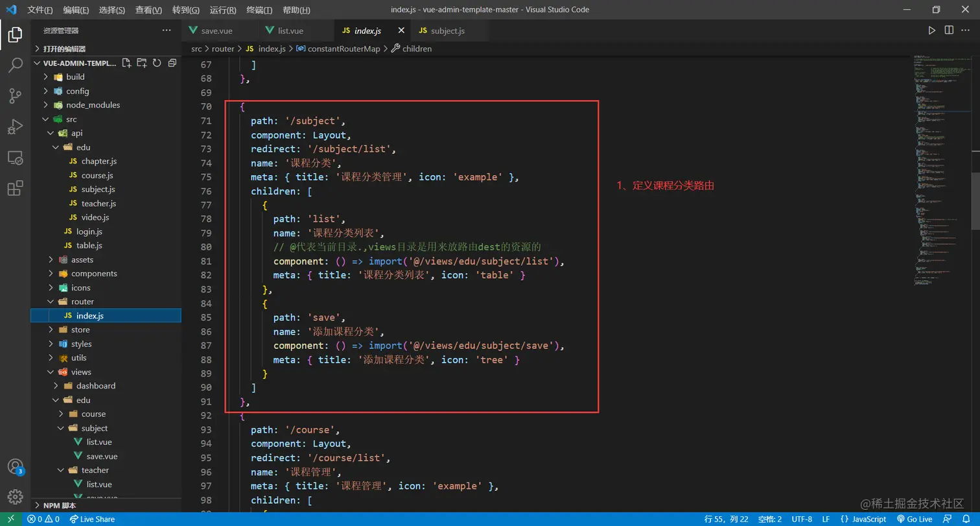Click the LF end-of-line indicator

(826, 519)
